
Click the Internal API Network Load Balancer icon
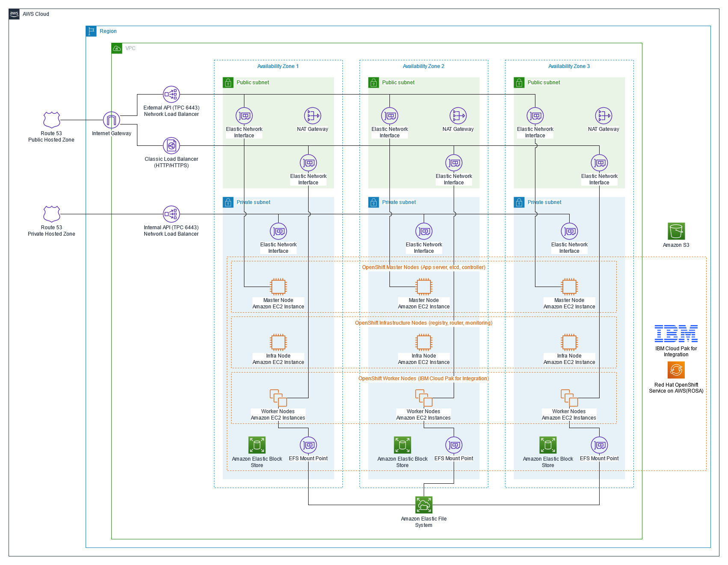(x=171, y=214)
